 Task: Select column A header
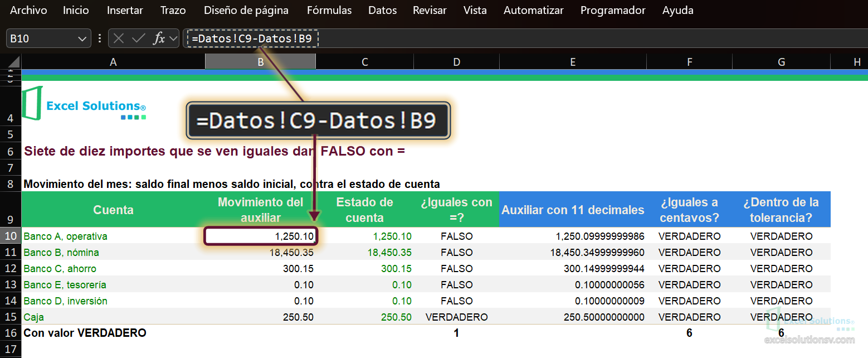[x=113, y=62]
